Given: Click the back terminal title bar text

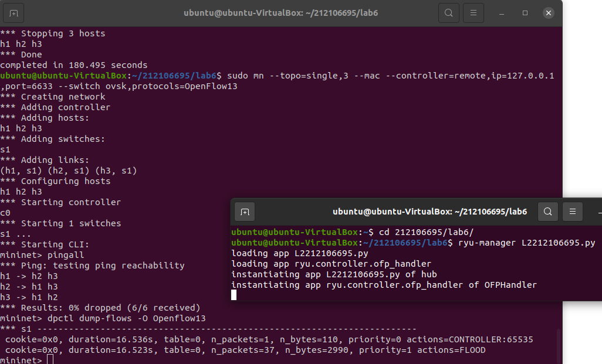Looking at the screenshot, I should pyautogui.click(x=280, y=13).
